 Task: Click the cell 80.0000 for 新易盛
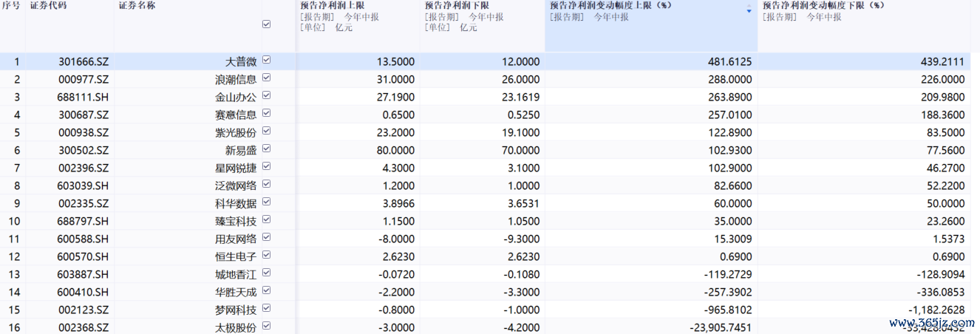pos(395,150)
